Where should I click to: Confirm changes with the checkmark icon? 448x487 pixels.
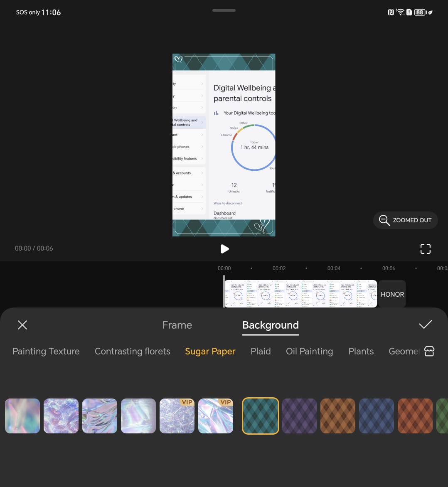[x=425, y=325]
